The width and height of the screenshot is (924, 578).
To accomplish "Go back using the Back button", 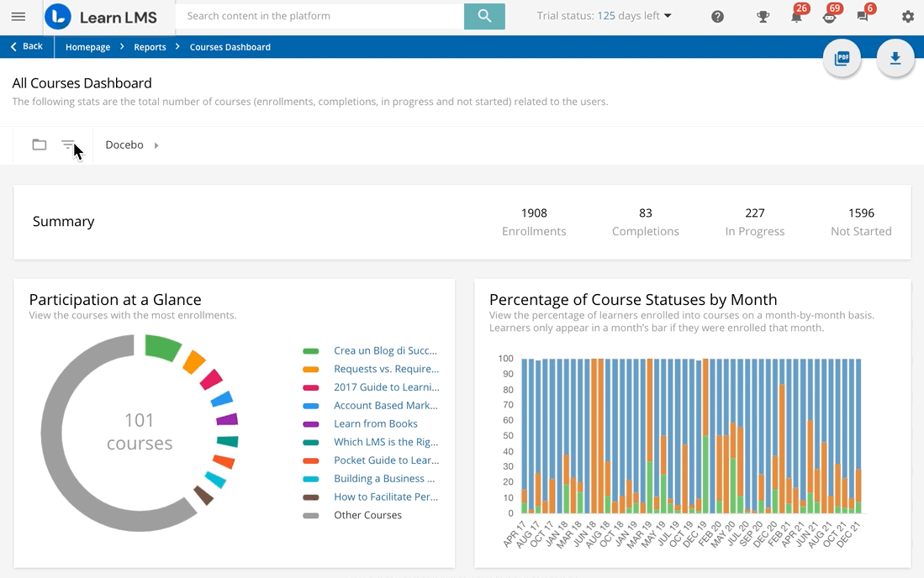I will (27, 47).
